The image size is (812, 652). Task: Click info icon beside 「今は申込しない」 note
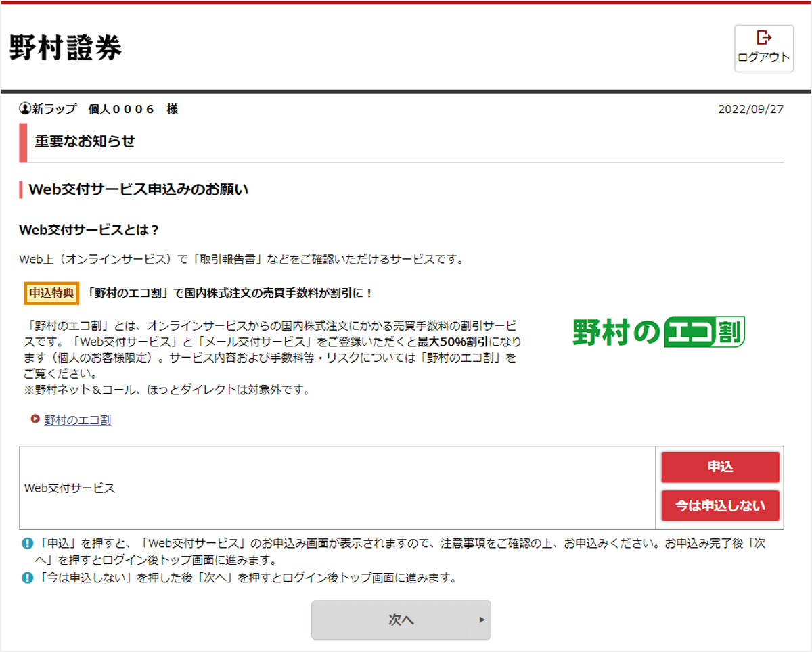tap(27, 578)
